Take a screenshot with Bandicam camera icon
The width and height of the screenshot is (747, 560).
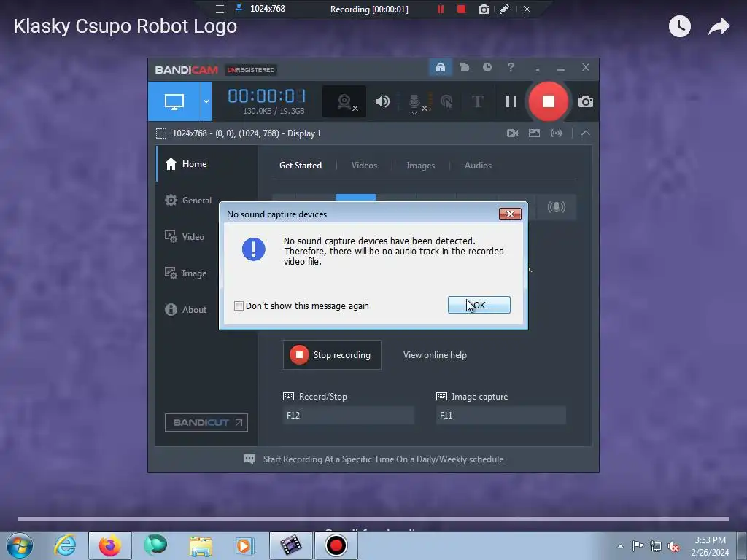point(586,101)
